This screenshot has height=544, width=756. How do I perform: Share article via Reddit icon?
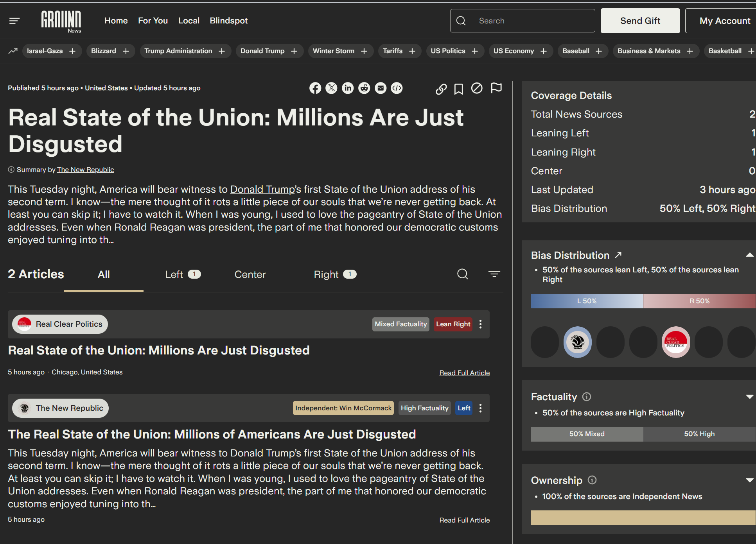tap(364, 88)
